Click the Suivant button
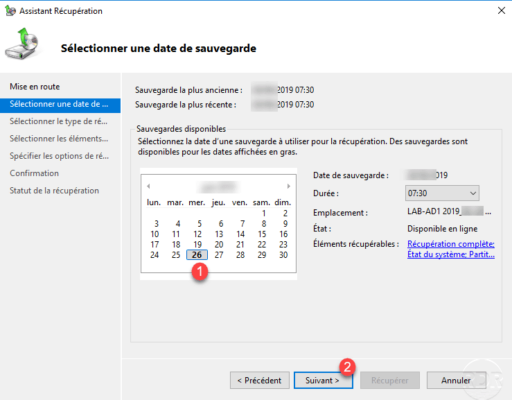The image size is (512, 400). click(323, 380)
